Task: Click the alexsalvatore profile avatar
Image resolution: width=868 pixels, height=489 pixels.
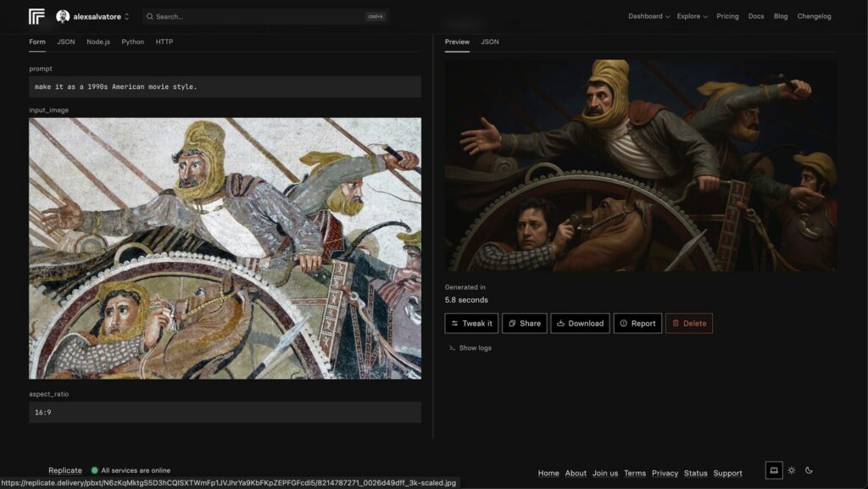Action: (x=63, y=16)
